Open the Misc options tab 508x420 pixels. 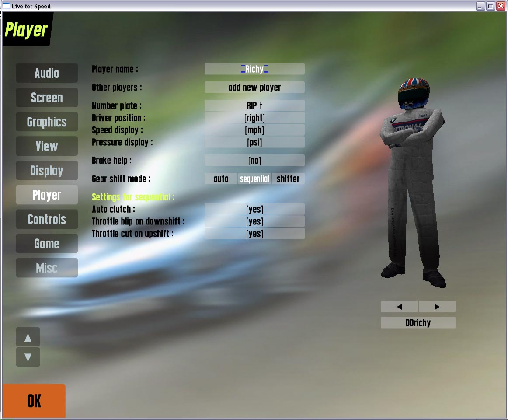coord(47,268)
